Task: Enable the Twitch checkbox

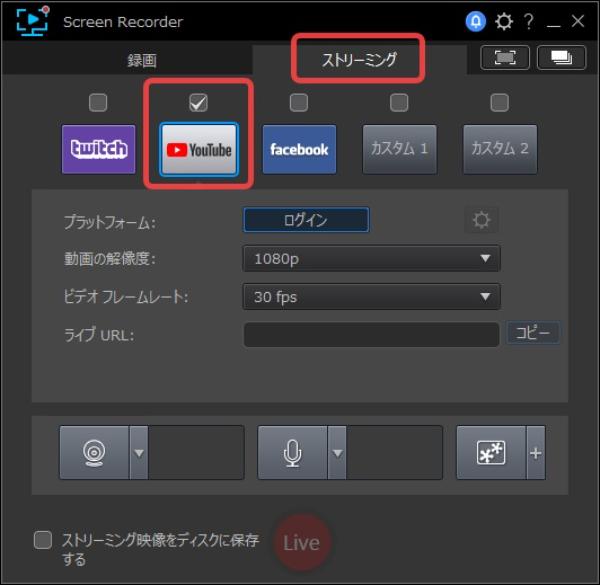Action: point(98,103)
